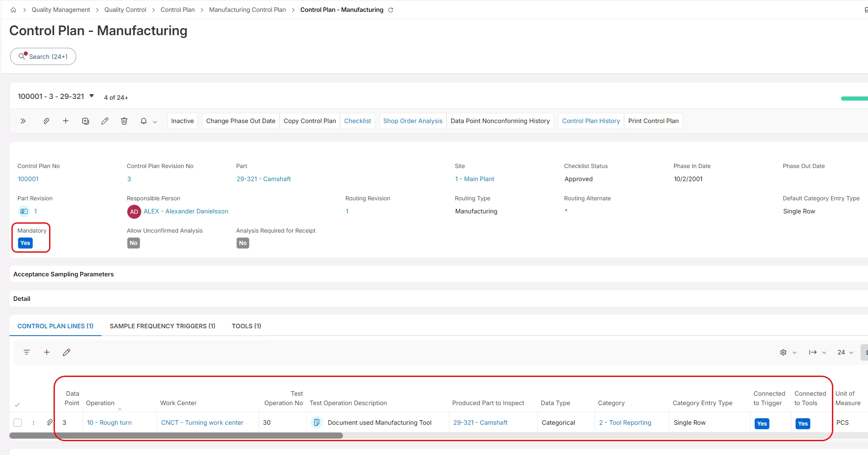Screen dimensions: 868x455
Task: Click the horizontal scrollbar under the table
Action: pos(176,436)
